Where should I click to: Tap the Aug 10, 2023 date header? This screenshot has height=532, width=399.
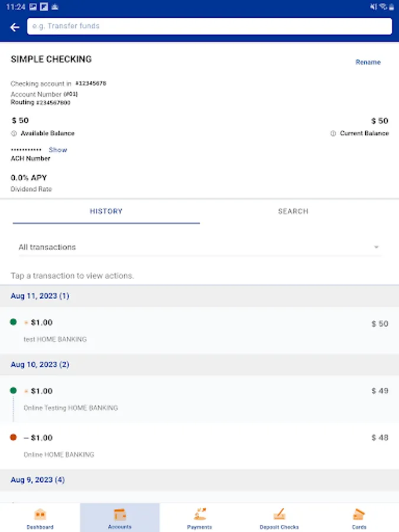click(x=40, y=365)
